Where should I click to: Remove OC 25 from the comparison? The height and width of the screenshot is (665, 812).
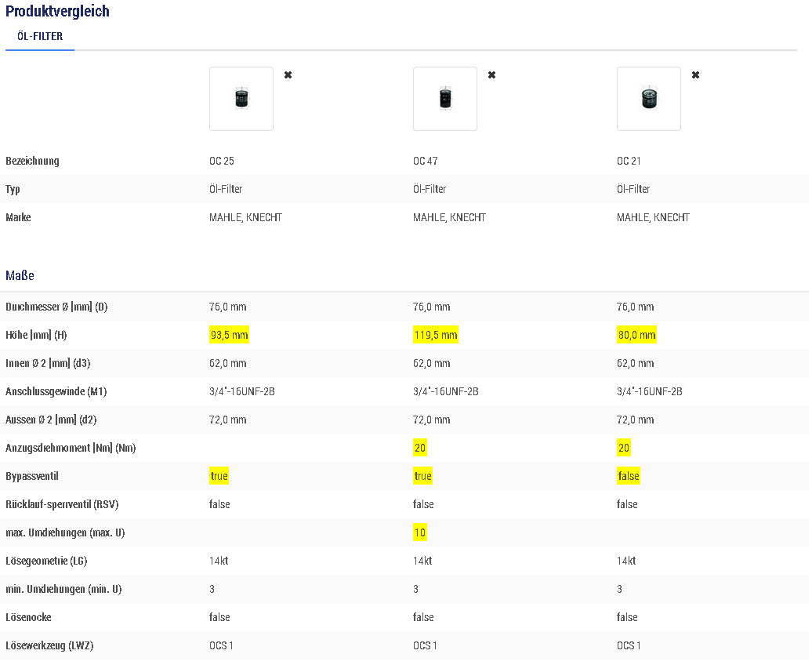pos(288,75)
